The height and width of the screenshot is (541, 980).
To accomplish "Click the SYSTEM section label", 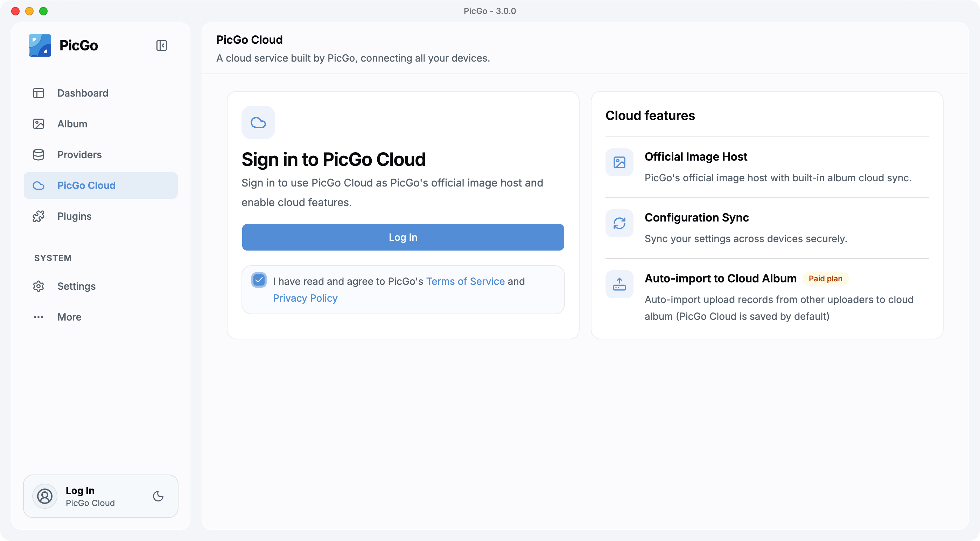I will (53, 258).
